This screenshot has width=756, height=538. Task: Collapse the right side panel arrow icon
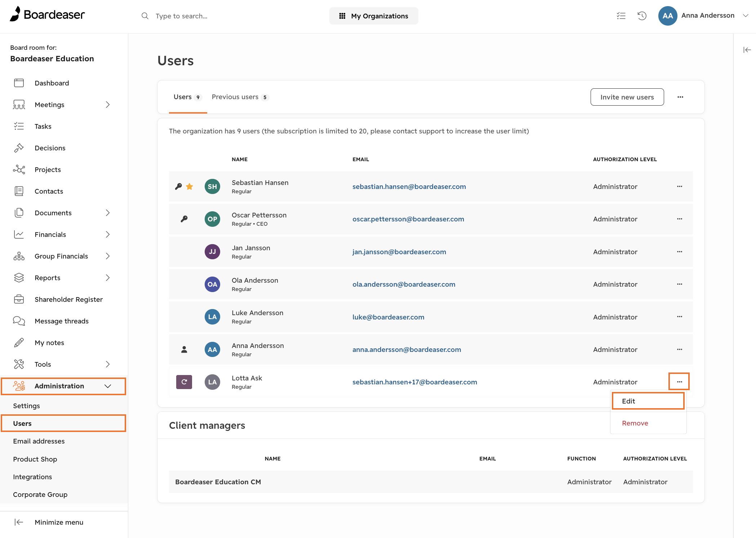(747, 50)
